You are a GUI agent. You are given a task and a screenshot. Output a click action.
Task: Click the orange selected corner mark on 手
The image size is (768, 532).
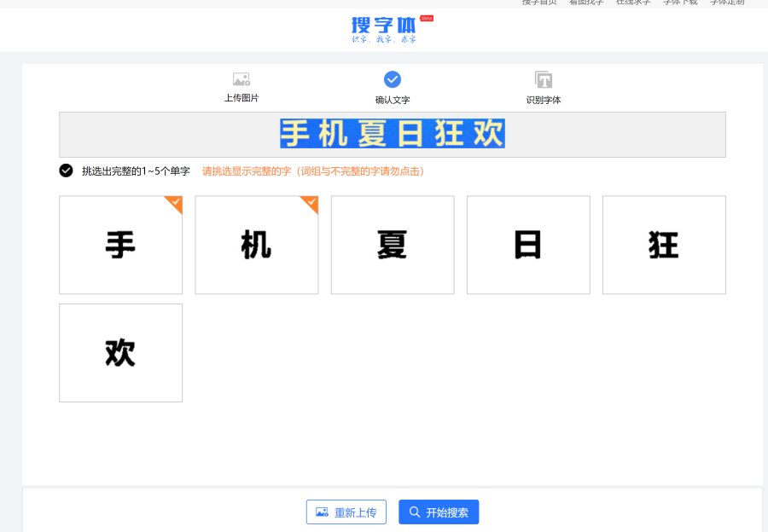coord(175,203)
